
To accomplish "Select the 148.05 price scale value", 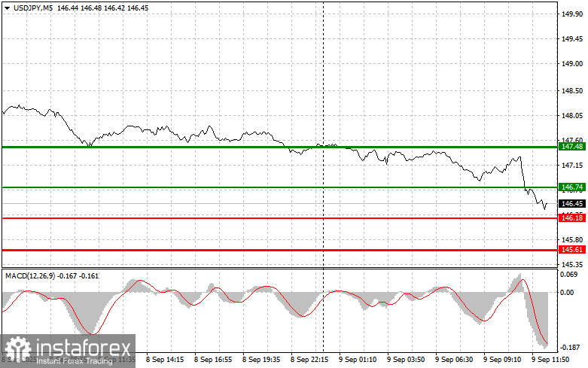I will (x=572, y=115).
